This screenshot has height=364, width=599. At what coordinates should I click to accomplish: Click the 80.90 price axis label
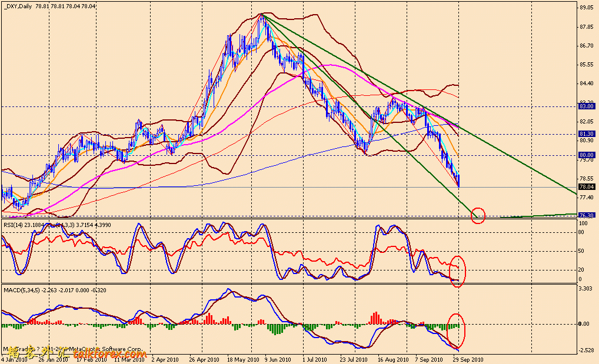click(x=585, y=141)
